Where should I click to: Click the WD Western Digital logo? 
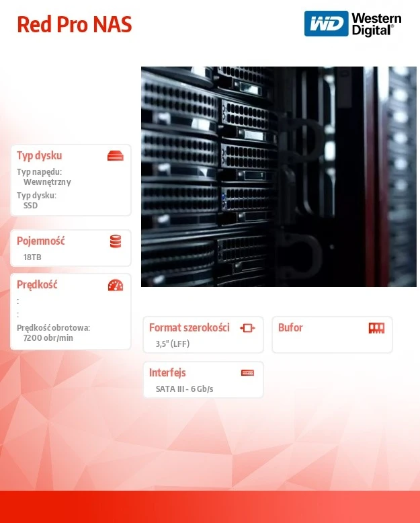(353, 24)
